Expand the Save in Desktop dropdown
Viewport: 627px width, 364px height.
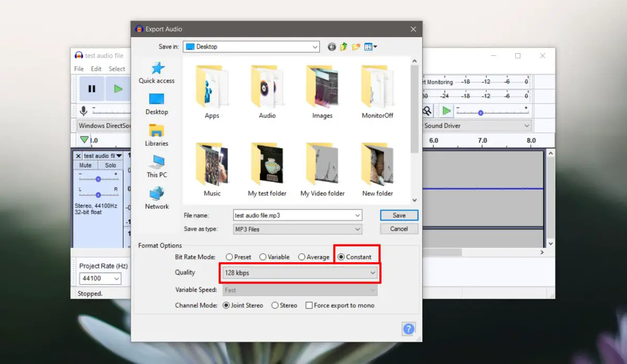point(252,47)
